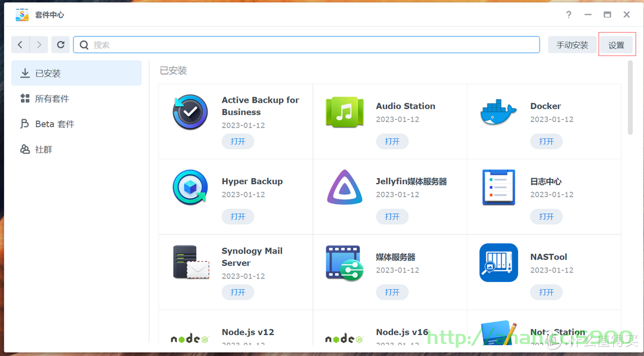
Task: Open Jellyfin媒体服务器 with 打开 button
Action: [392, 216]
